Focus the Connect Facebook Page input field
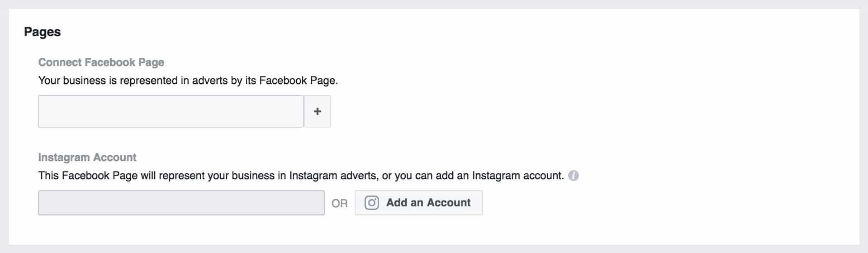This screenshot has height=253, width=868. 171,111
